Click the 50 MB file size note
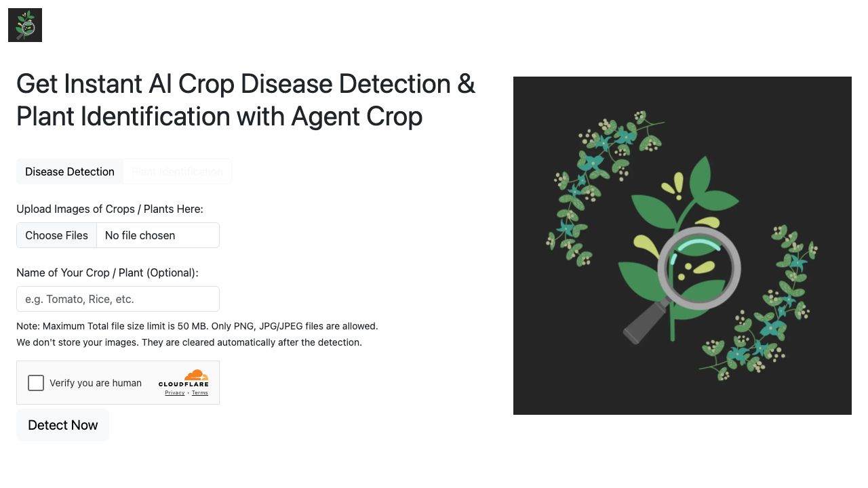This screenshot has height=488, width=868. tap(197, 326)
